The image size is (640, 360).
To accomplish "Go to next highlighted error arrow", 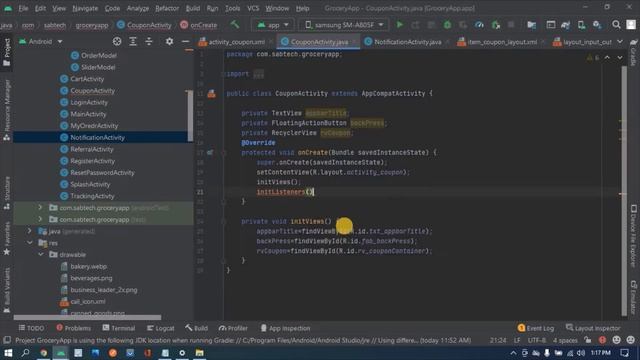I will 620,58.
